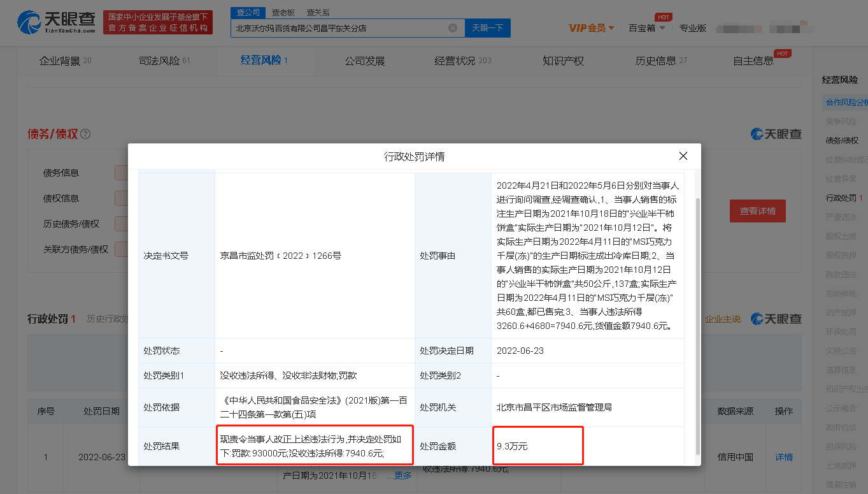This screenshot has height=494, width=868.
Task: Clear the company search box text
Action: 452,28
